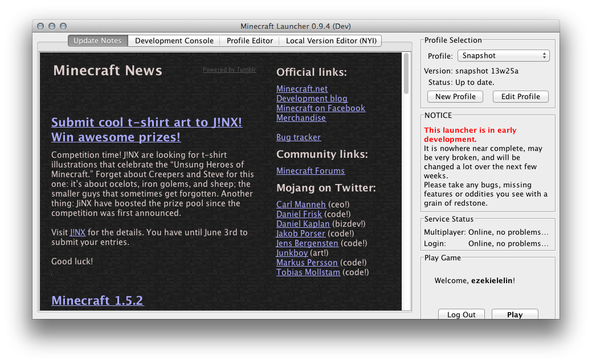Click the Bug tracker link
Image resolution: width=592 pixels, height=364 pixels.
tap(299, 137)
